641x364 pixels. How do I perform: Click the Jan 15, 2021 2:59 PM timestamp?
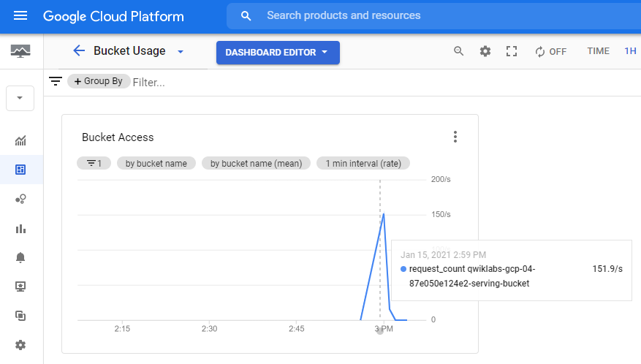[443, 255]
